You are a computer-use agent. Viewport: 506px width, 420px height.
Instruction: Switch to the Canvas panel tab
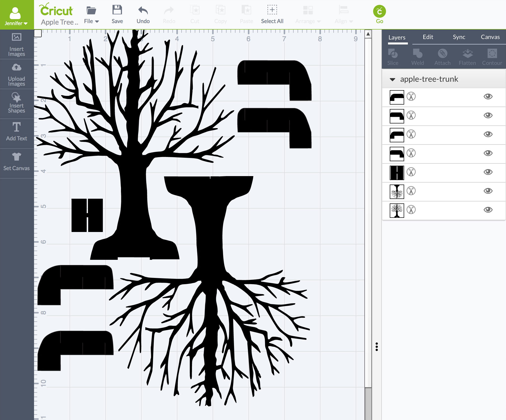pos(490,37)
